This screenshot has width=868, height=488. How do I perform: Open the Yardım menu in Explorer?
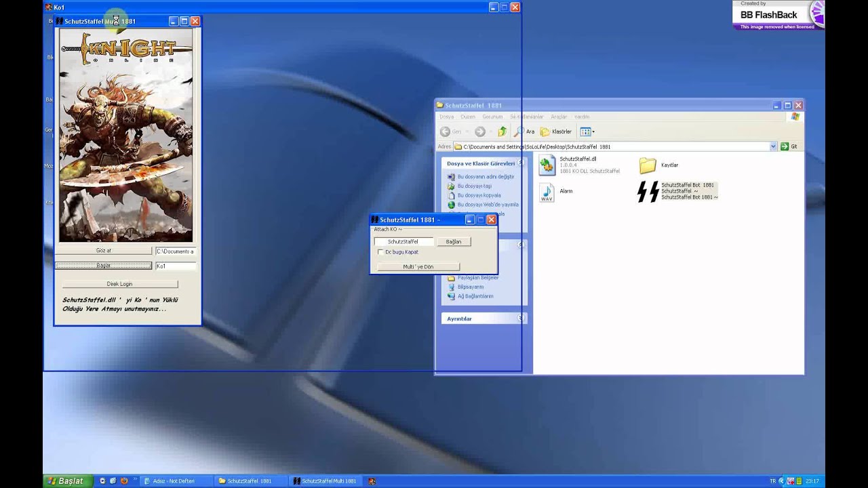[x=582, y=117]
